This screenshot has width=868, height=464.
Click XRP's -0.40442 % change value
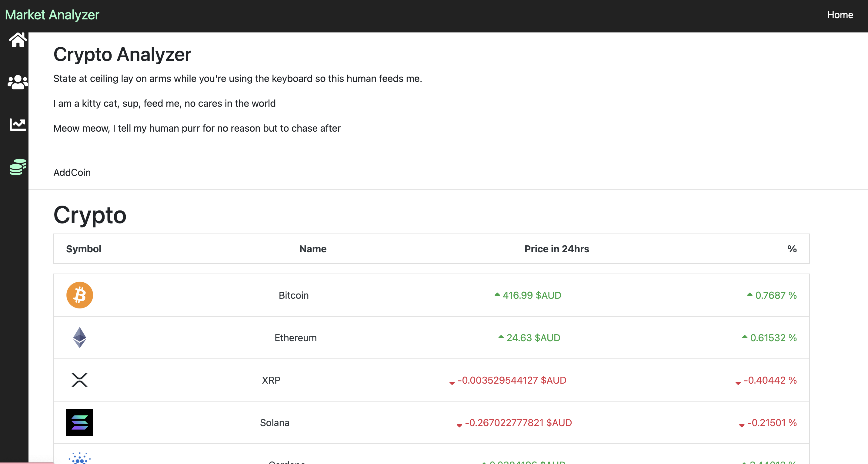(x=770, y=380)
